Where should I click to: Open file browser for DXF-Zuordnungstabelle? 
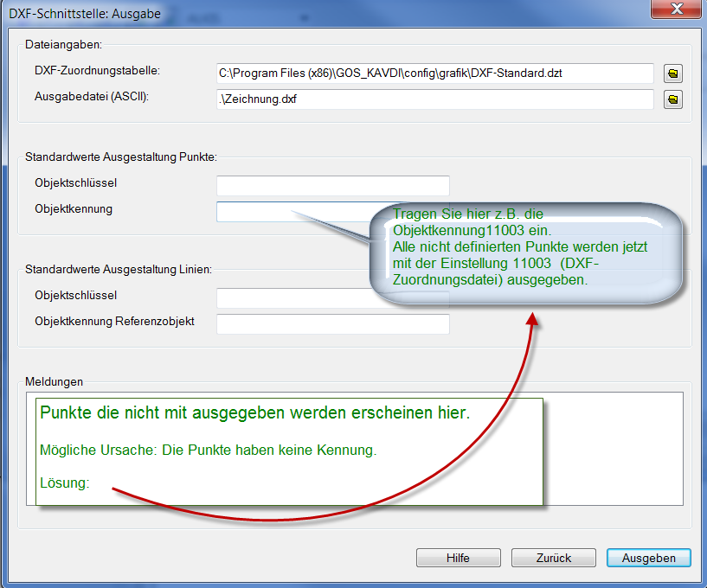point(673,73)
